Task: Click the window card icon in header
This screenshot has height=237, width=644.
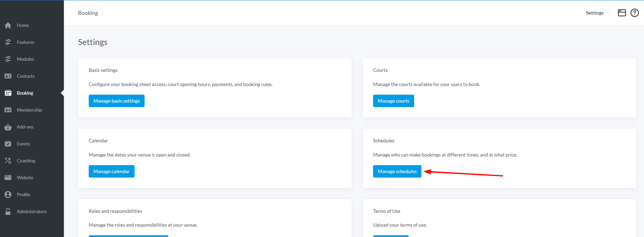Action: point(622,13)
